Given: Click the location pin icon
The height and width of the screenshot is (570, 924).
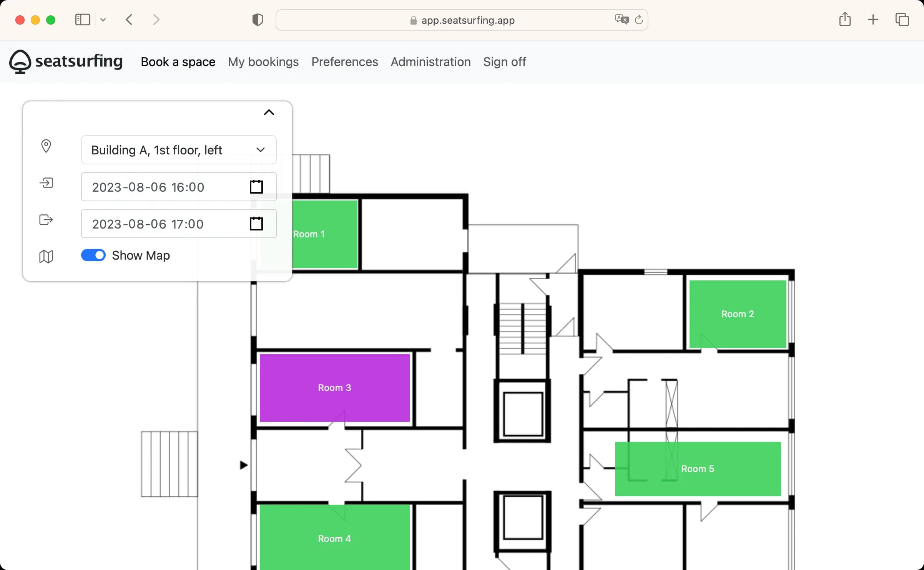Looking at the screenshot, I should [x=46, y=146].
